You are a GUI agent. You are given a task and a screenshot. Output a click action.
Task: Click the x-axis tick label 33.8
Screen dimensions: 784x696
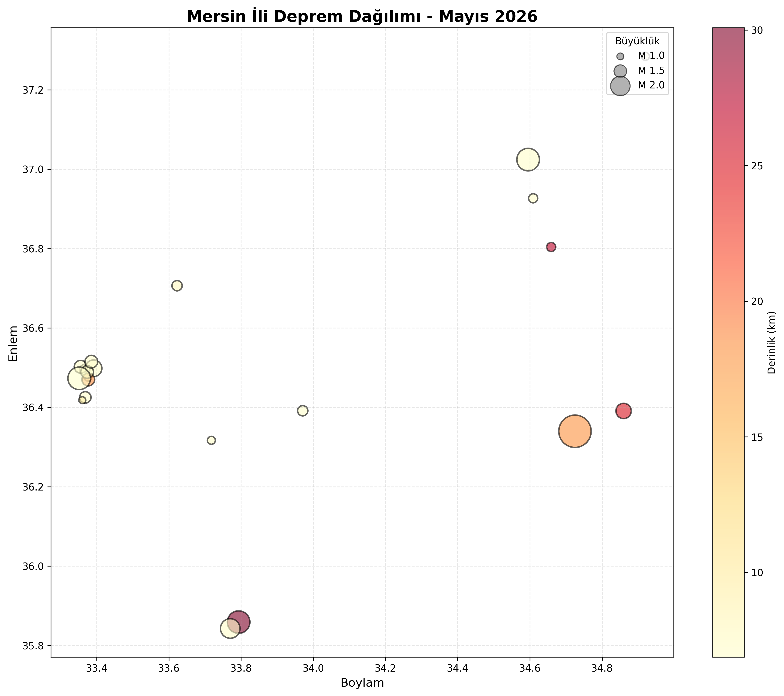pyautogui.click(x=241, y=668)
